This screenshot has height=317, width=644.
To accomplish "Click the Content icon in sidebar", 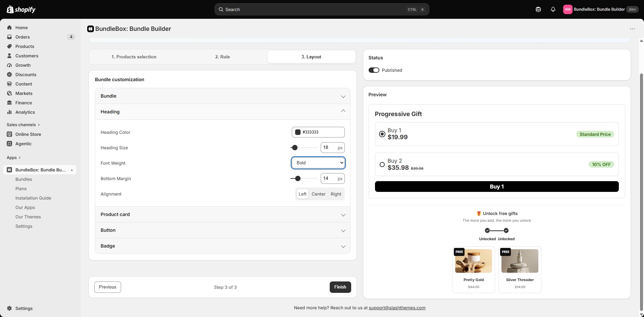I will pyautogui.click(x=9, y=84).
